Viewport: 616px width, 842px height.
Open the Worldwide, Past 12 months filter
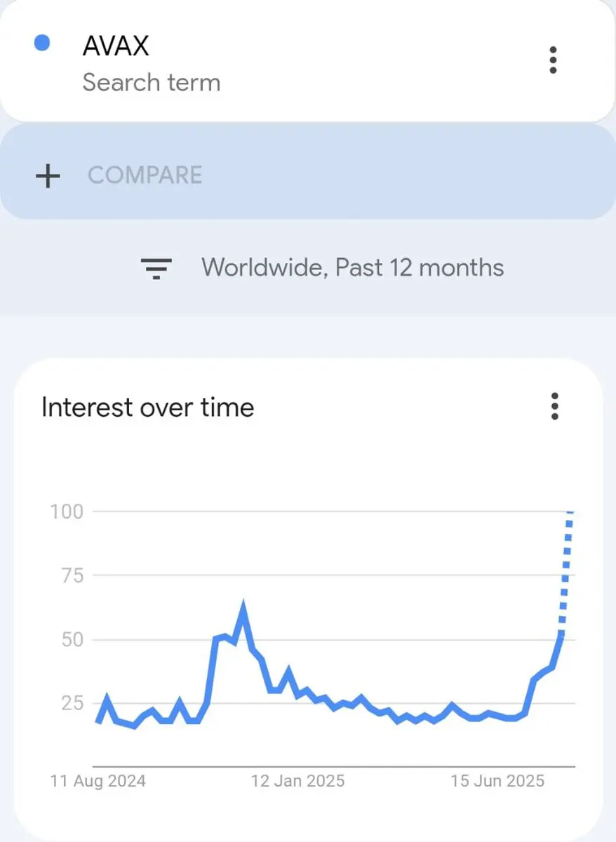pos(323,267)
